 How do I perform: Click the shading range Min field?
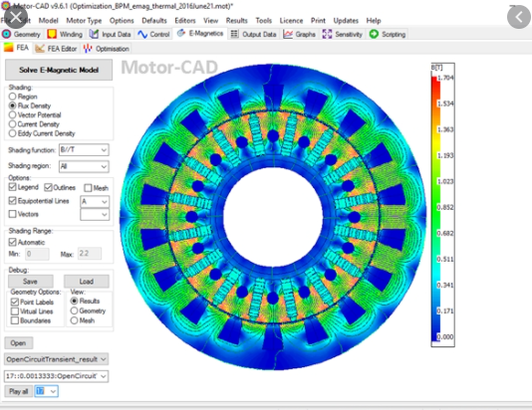37,254
